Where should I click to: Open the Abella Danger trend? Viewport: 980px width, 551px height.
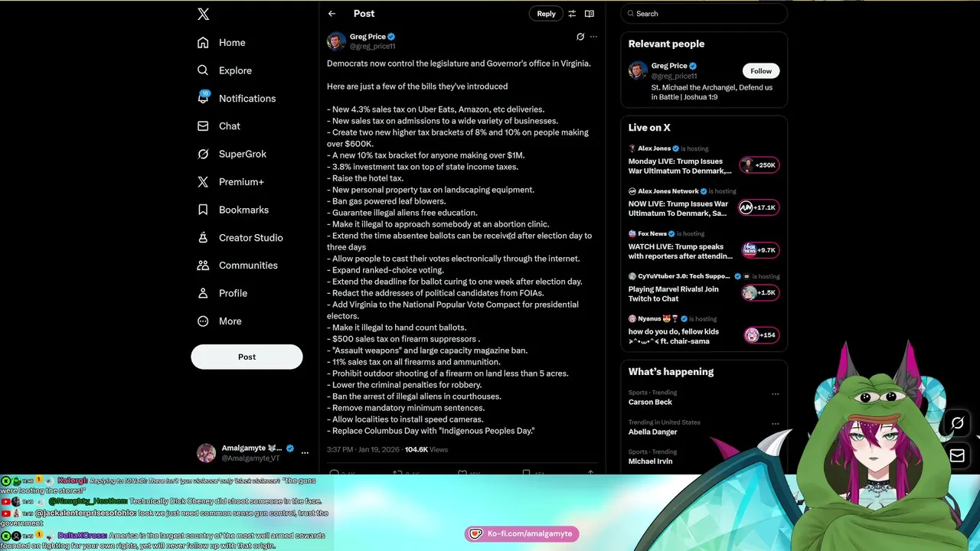(x=652, y=432)
